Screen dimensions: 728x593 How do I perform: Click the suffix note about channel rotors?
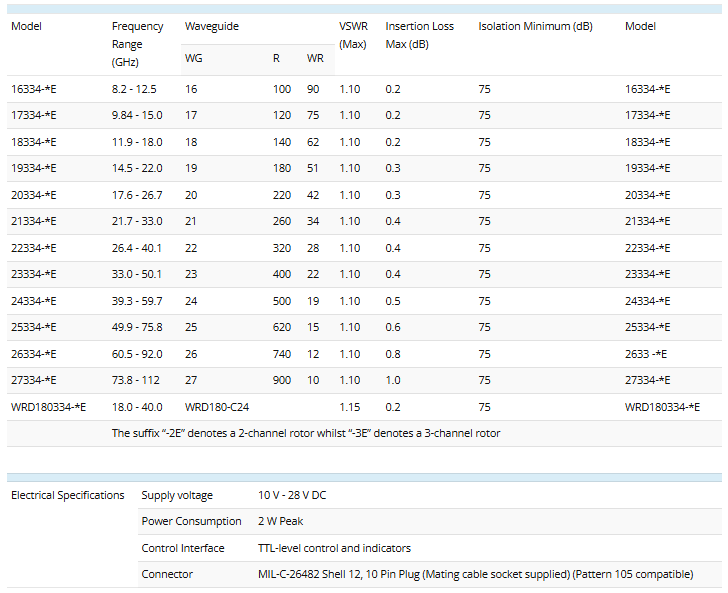(x=306, y=433)
